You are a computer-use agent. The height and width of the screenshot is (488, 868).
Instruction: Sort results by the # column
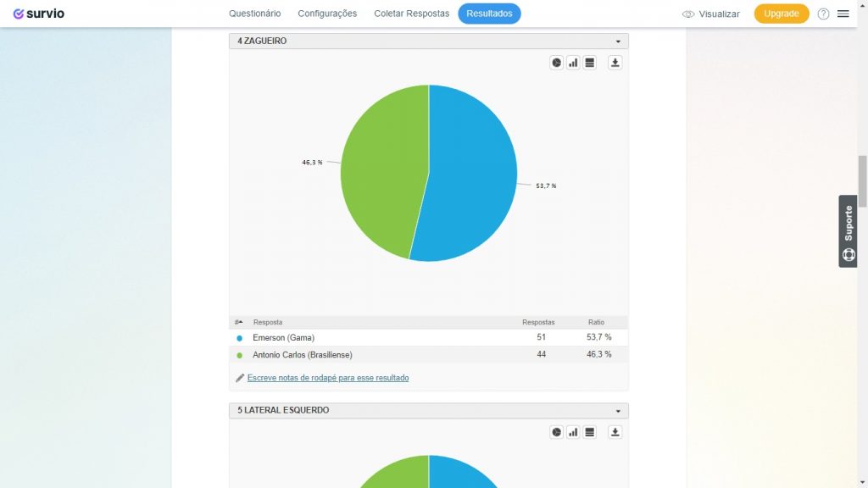(x=238, y=322)
